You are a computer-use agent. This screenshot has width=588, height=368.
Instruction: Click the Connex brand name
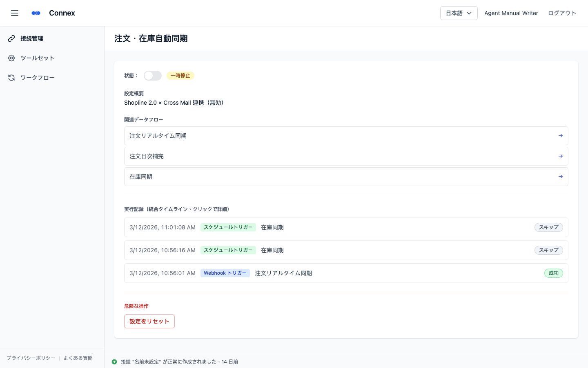[62, 13]
